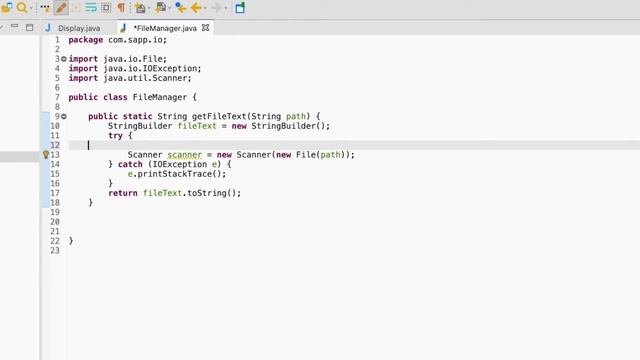Maximize the left side panel
The width and height of the screenshot is (640, 360).
tap(29, 28)
